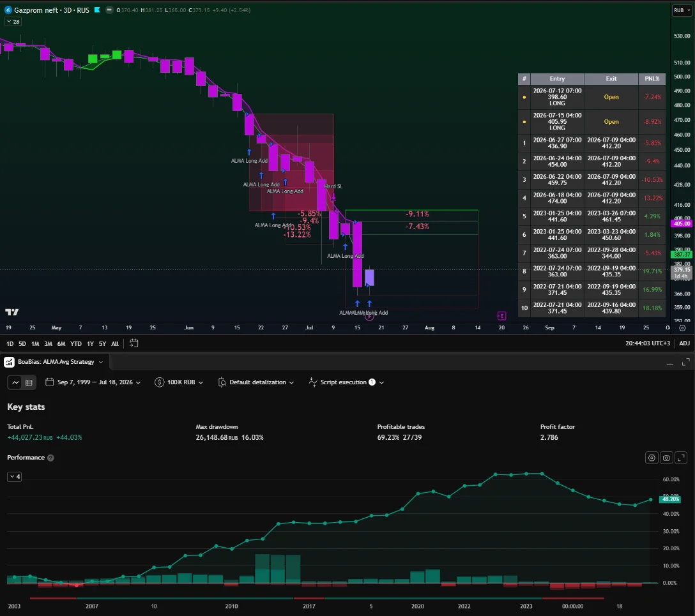Click trade row 5 PNL 4.29%
Image resolution: width=695 pixels, height=616 pixels.
point(652,216)
